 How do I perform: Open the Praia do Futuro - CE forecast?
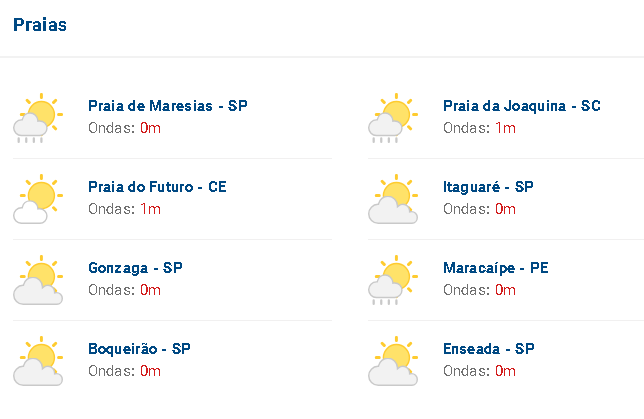click(157, 186)
